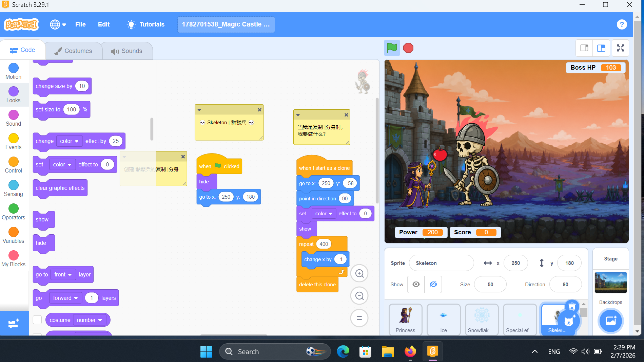Image resolution: width=644 pixels, height=362 pixels.
Task: Open number dropdown in costume block
Action: (90, 320)
